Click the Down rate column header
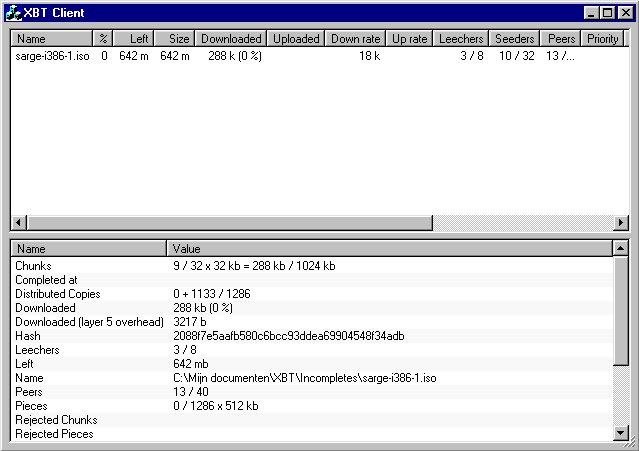Screen dimensions: 639x451 pos(355,39)
